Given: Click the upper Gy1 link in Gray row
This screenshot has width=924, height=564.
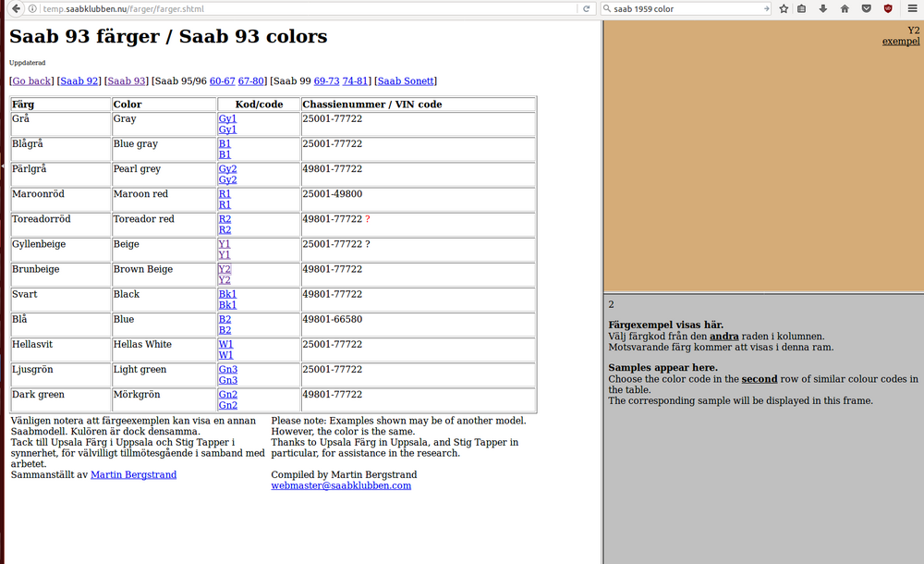Looking at the screenshot, I should [x=227, y=118].
